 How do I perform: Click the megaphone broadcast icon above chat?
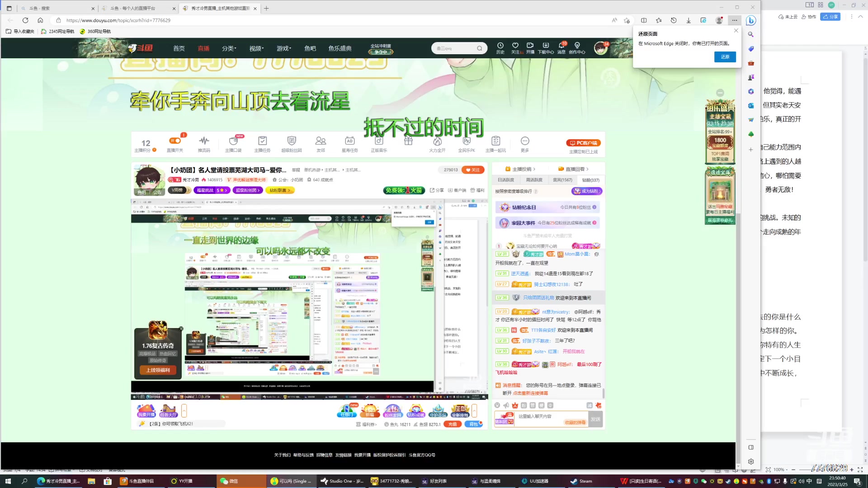click(505, 405)
